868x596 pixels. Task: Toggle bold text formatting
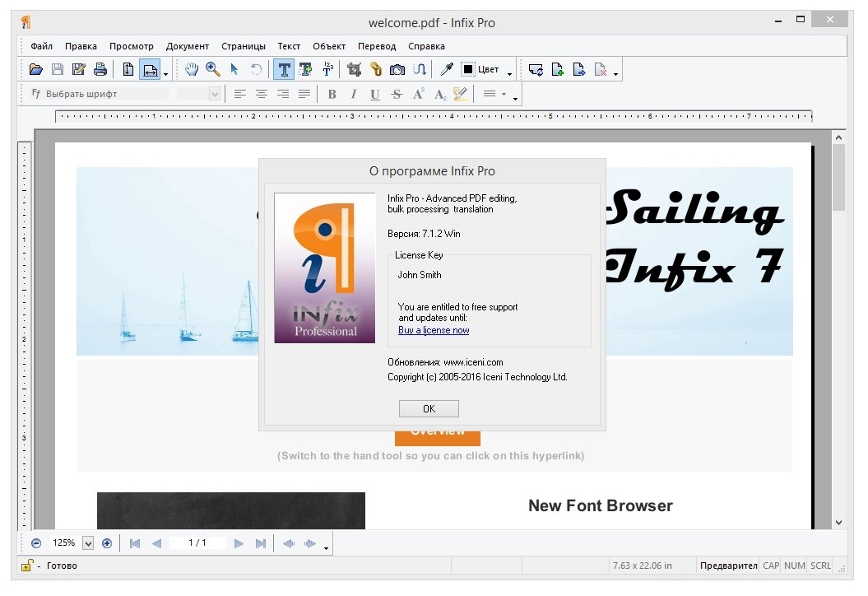tap(332, 95)
